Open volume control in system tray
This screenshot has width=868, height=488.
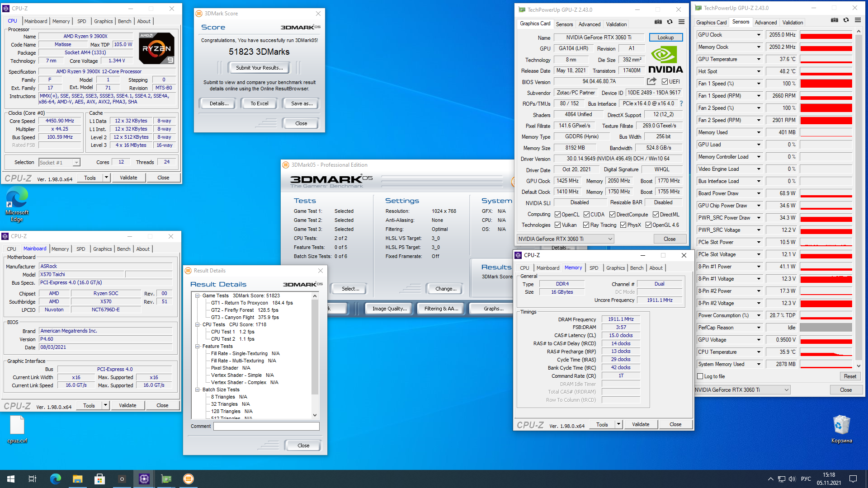pyautogui.click(x=792, y=479)
